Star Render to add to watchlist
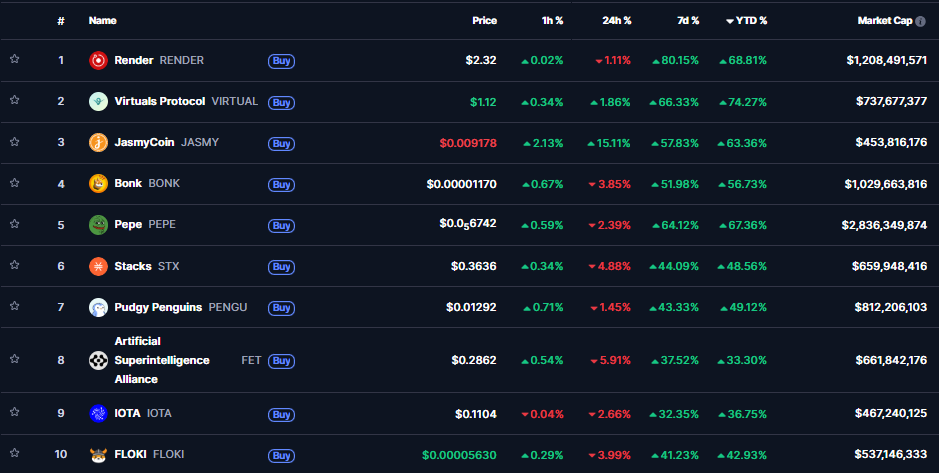This screenshot has width=939, height=473. (x=15, y=60)
